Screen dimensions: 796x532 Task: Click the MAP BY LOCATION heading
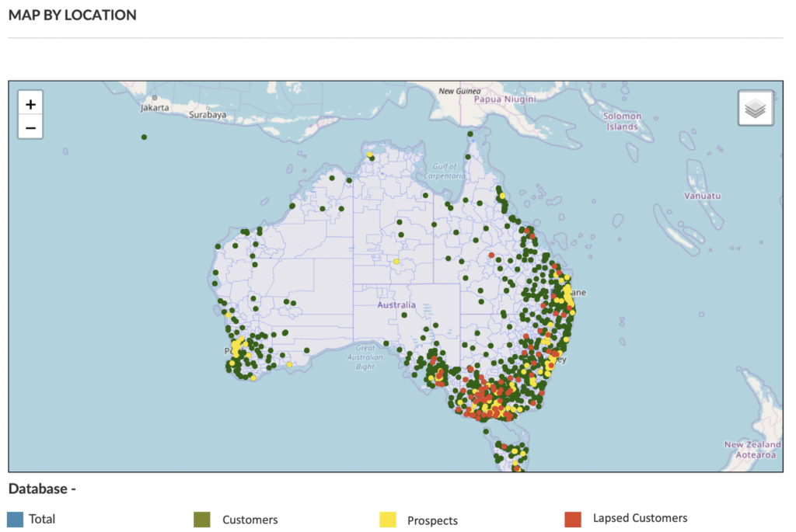(72, 15)
